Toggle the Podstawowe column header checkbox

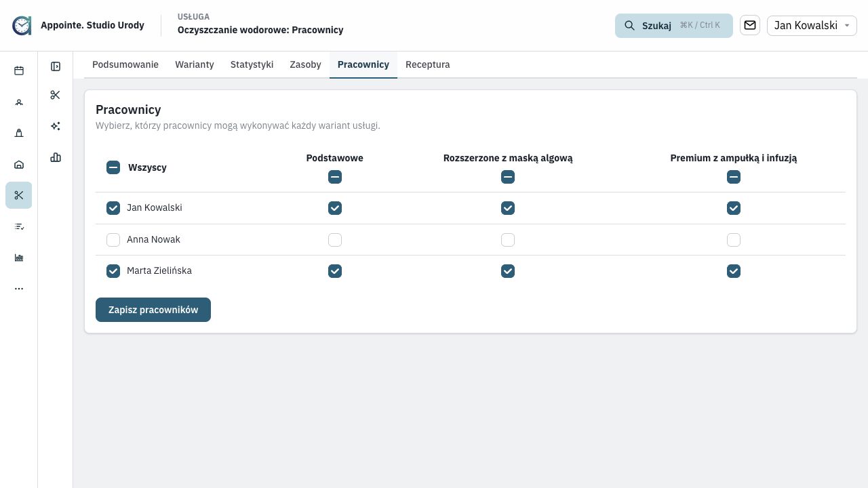click(x=335, y=177)
